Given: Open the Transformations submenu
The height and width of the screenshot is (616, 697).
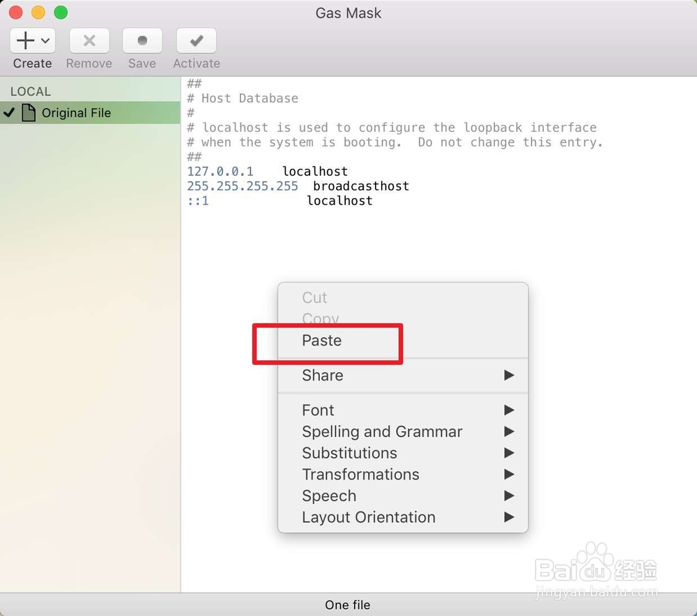Looking at the screenshot, I should coord(403,475).
